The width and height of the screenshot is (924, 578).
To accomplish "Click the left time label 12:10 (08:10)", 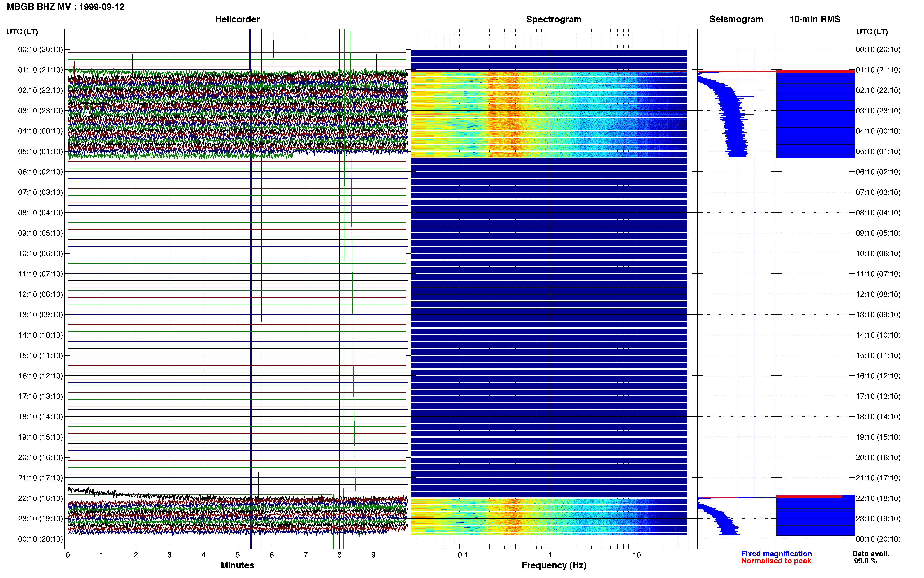I will click(x=41, y=294).
